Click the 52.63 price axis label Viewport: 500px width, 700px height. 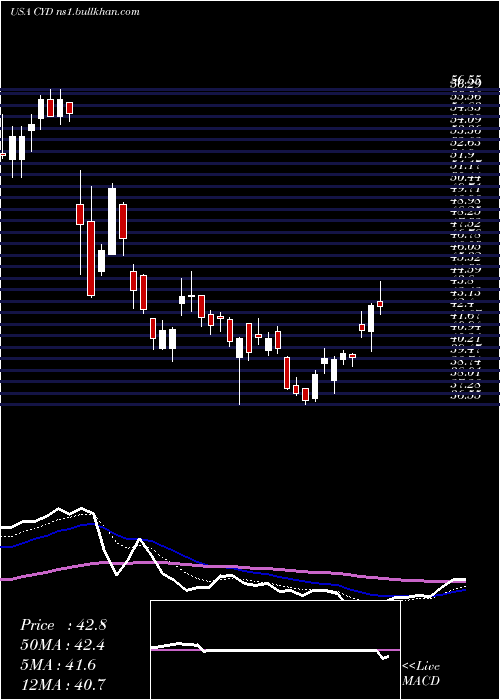tap(465, 143)
